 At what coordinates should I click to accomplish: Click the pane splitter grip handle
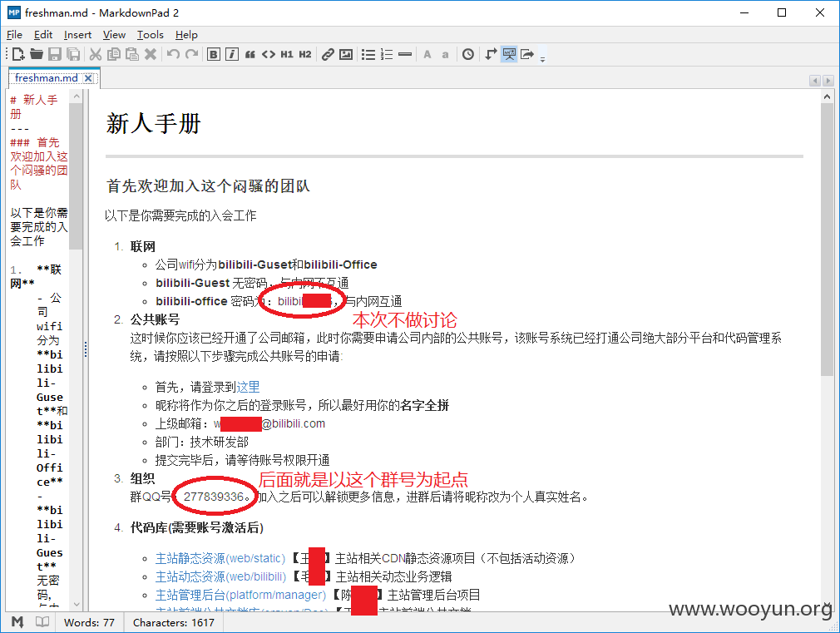click(86, 349)
